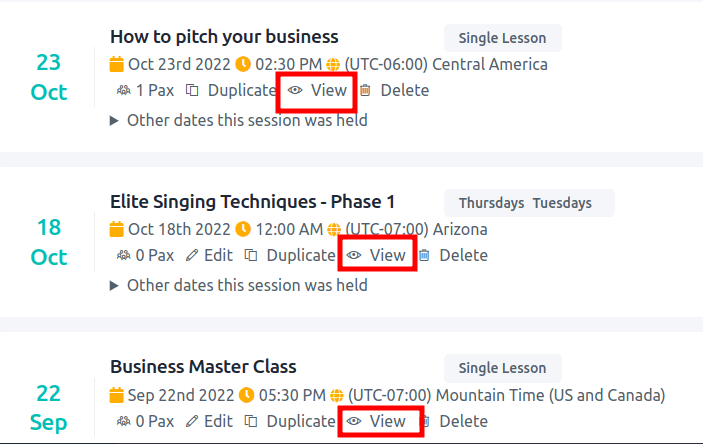Viewport: 703px width, 444px height.
Task: Click the pencil Edit icon for Elite Singing Techniques
Action: coord(192,256)
